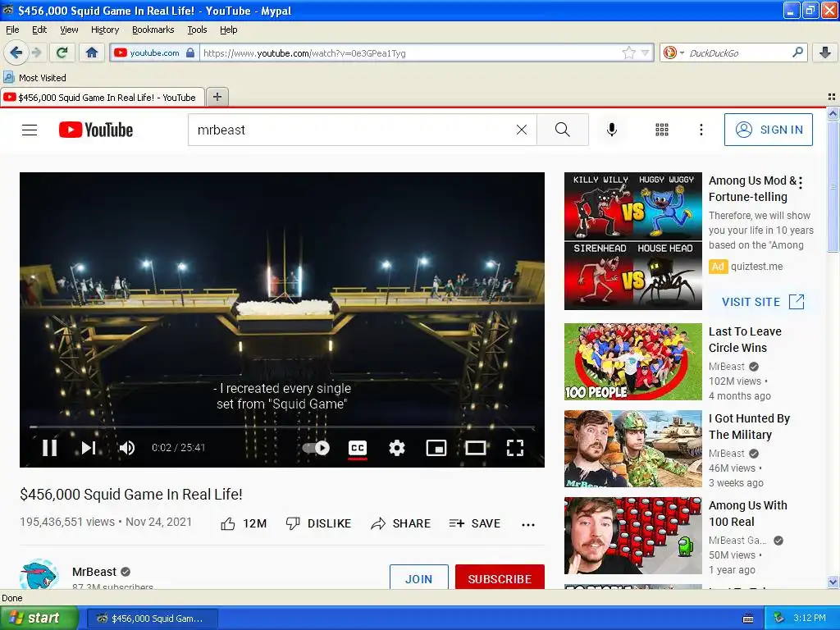Screen dimensions: 840x630
Task: Click the DuckDuckGo search magnifier icon
Action: tap(797, 52)
